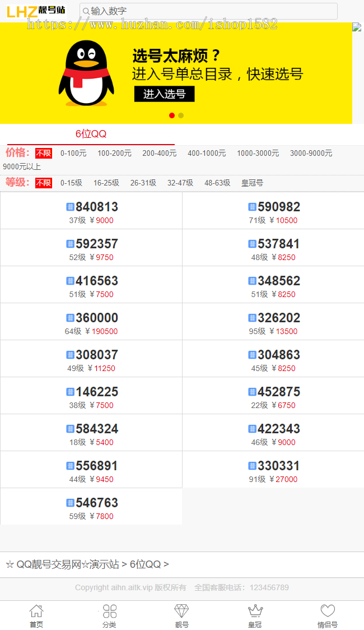The height and width of the screenshot is (630, 364).
Task: Click the LHZ靓号站 logo
Action: pyautogui.click(x=36, y=11)
